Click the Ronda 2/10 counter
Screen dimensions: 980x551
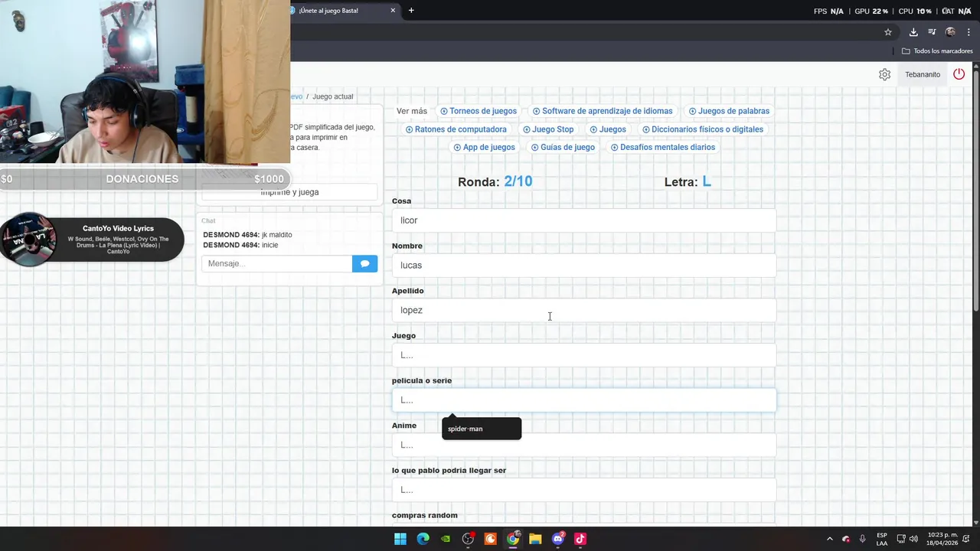[495, 181]
